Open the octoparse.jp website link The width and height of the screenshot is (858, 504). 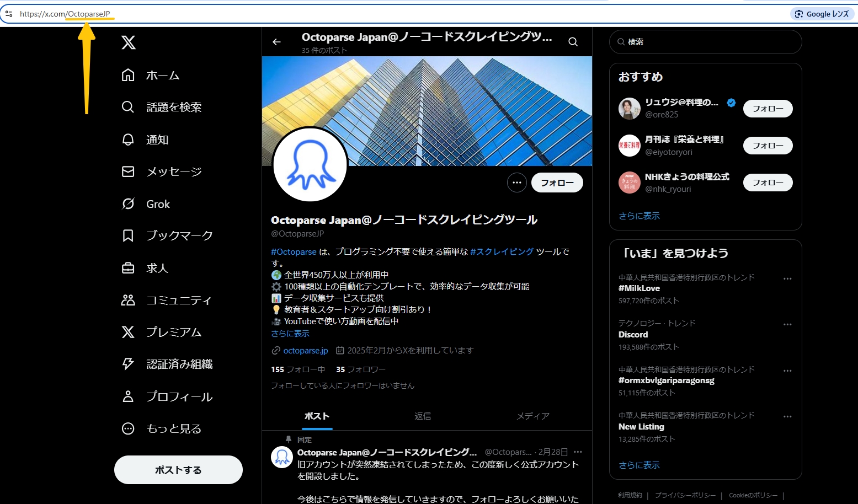(306, 351)
